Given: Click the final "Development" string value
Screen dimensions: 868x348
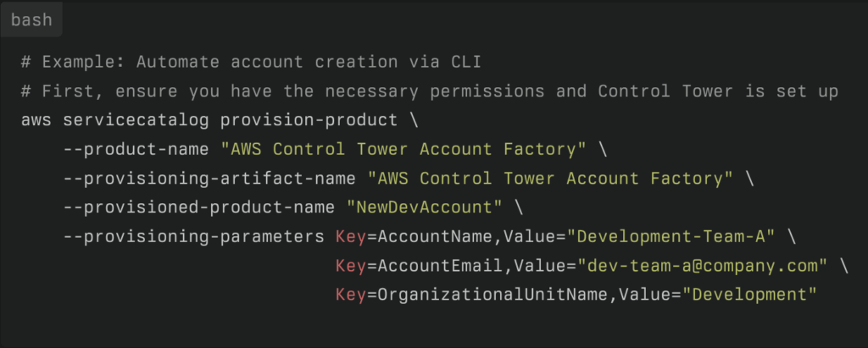Looking at the screenshot, I should point(749,295).
